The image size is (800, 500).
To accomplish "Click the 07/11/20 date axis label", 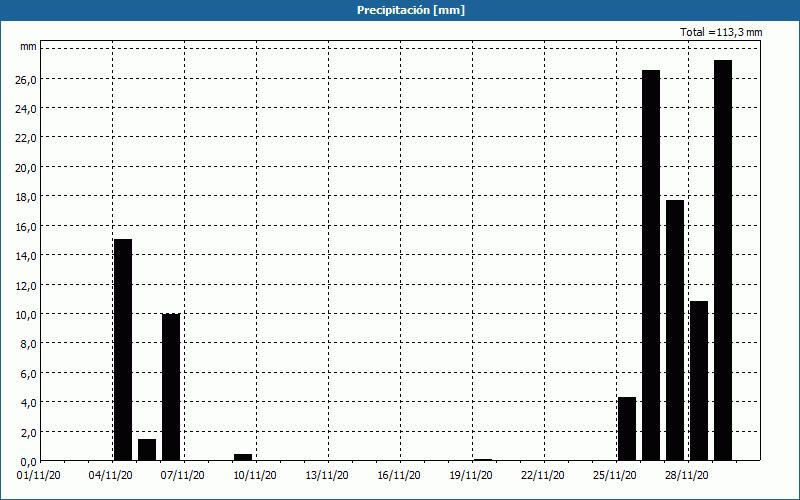I will 183,476.
